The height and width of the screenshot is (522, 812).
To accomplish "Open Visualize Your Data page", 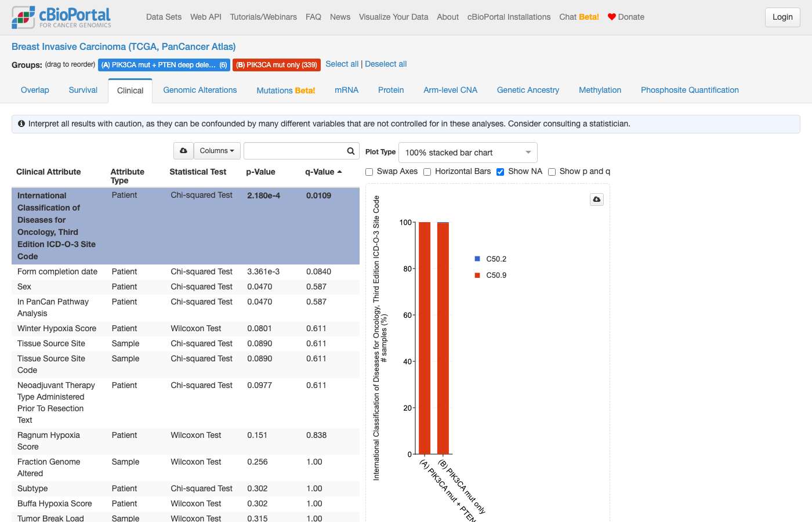I will click(394, 17).
